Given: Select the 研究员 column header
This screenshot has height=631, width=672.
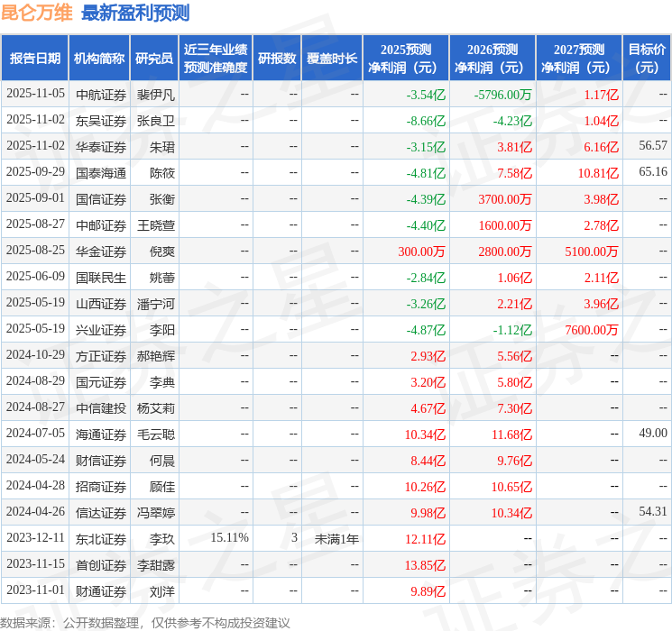Looking at the screenshot, I should [154, 59].
